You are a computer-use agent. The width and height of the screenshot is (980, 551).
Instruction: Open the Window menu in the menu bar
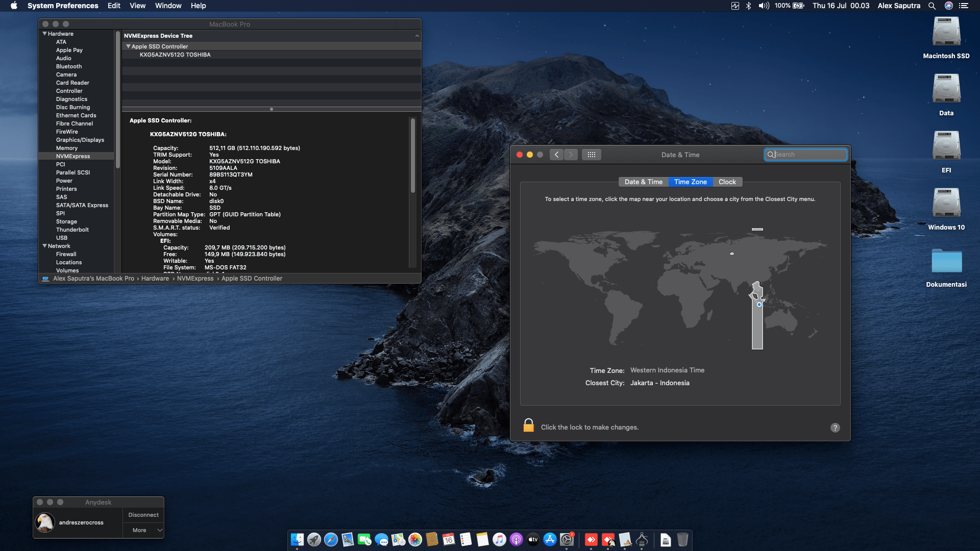pyautogui.click(x=168, y=6)
